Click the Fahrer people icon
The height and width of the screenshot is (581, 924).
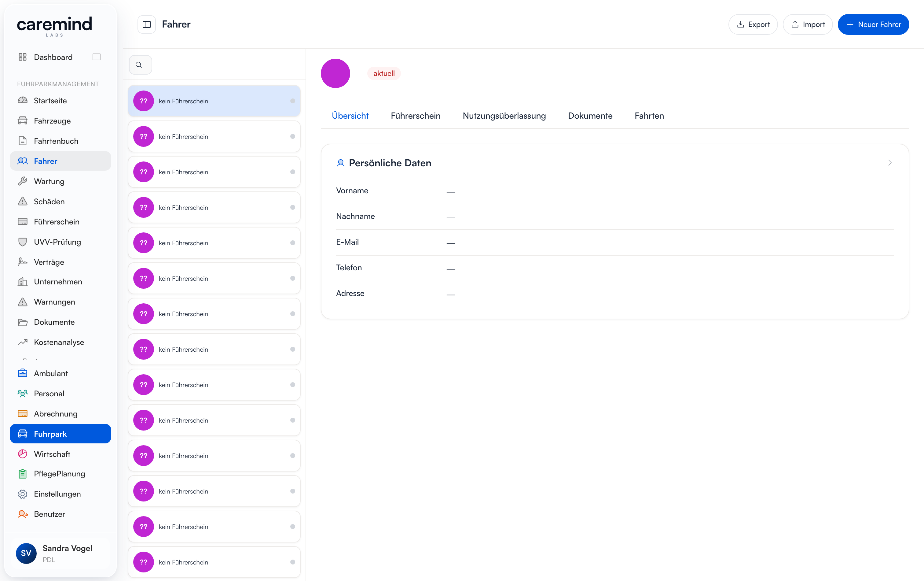(x=23, y=161)
